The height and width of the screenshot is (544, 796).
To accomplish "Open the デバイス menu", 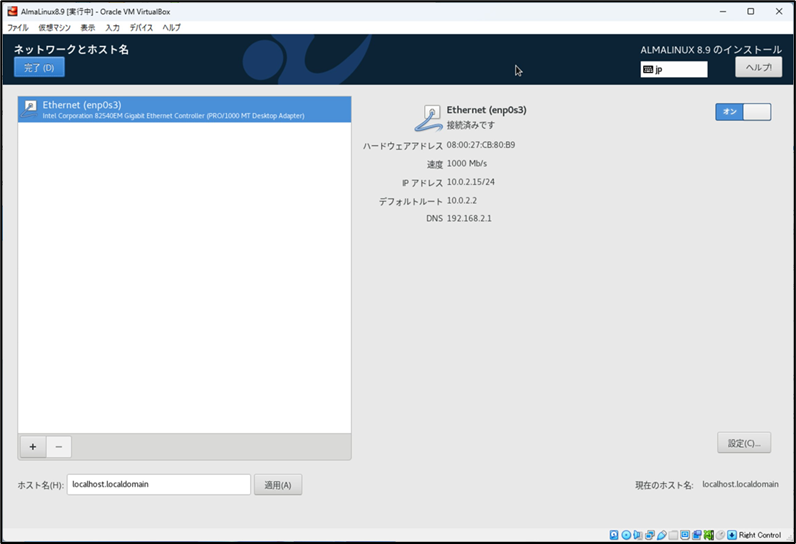I will [141, 27].
